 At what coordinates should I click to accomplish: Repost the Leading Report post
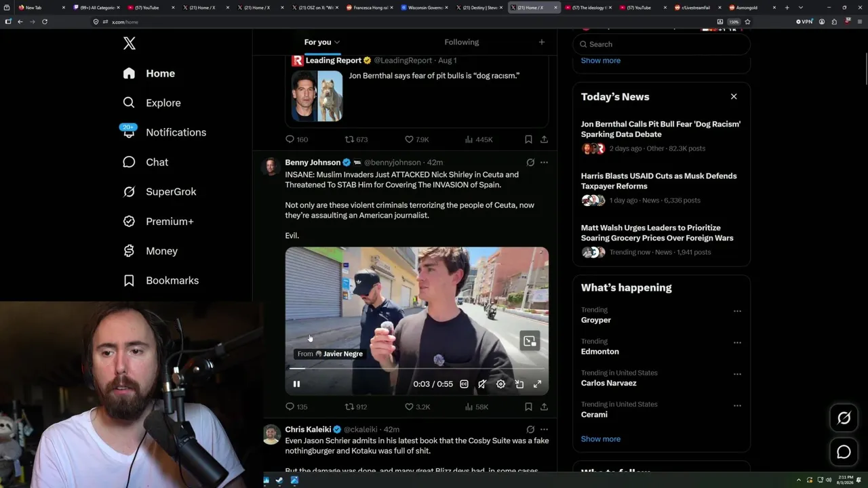pyautogui.click(x=356, y=140)
